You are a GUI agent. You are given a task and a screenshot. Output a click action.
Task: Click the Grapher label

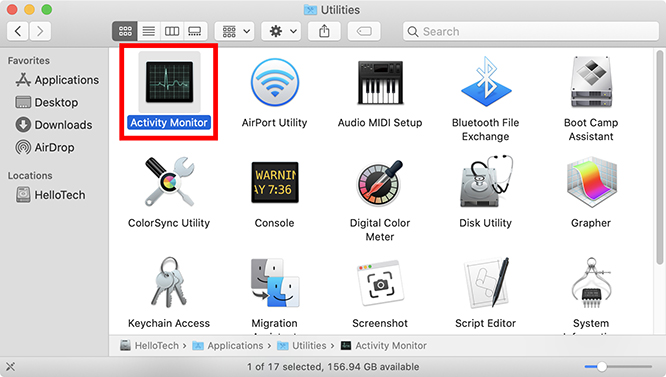(591, 223)
